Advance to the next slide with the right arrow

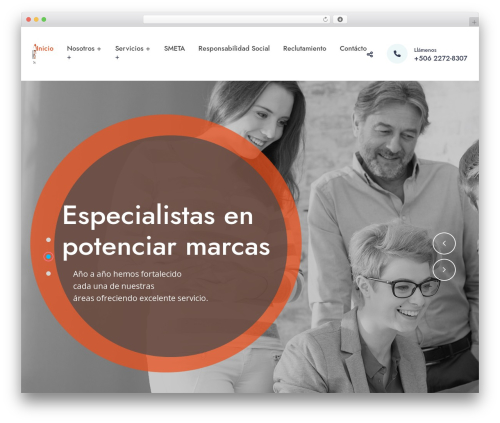444,270
